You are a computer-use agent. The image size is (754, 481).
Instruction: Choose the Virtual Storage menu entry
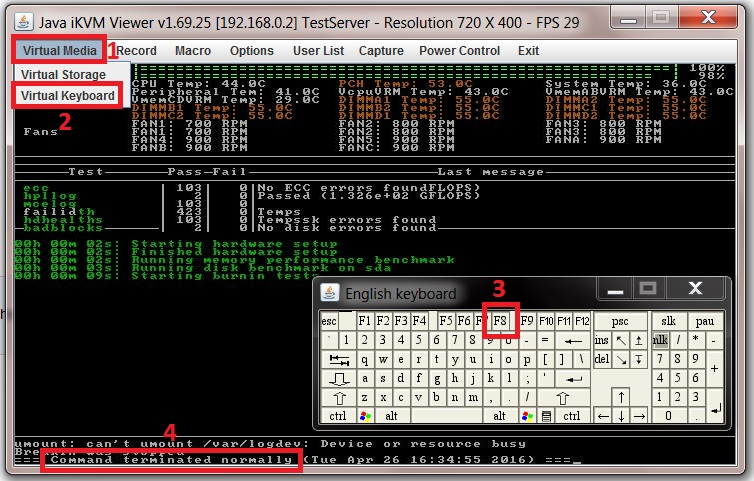tap(63, 74)
